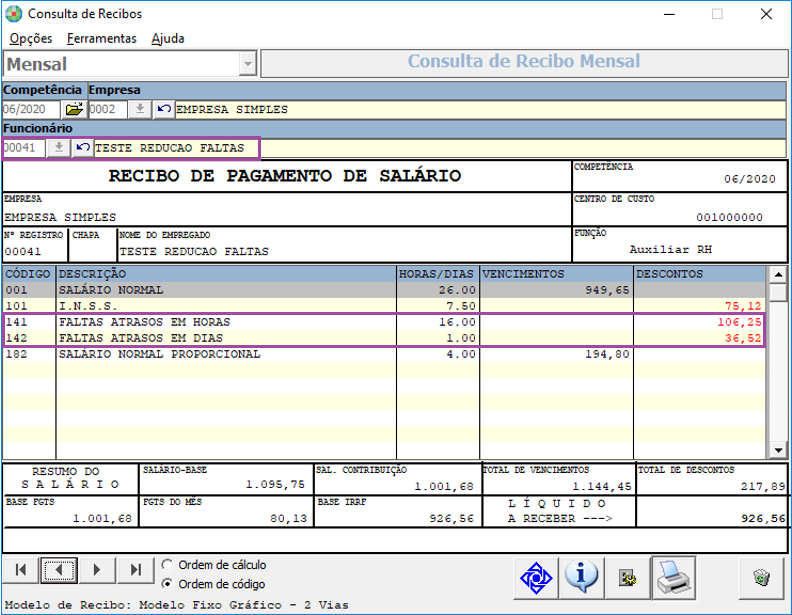
Task: Click the discount value 106,25
Action: (739, 322)
